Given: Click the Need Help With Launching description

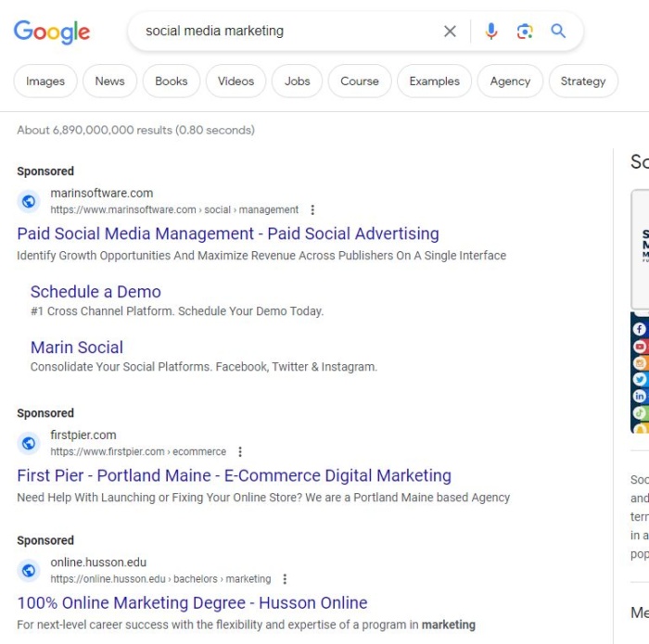Looking at the screenshot, I should pos(263,498).
